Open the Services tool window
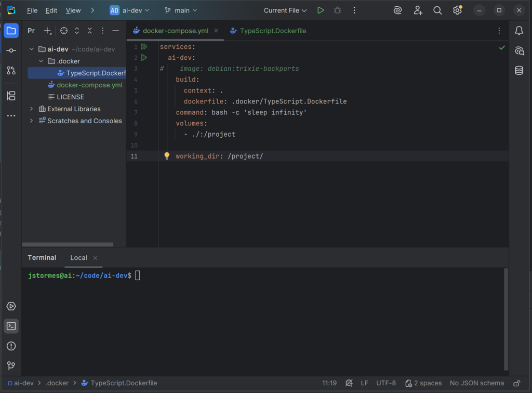 11,306
